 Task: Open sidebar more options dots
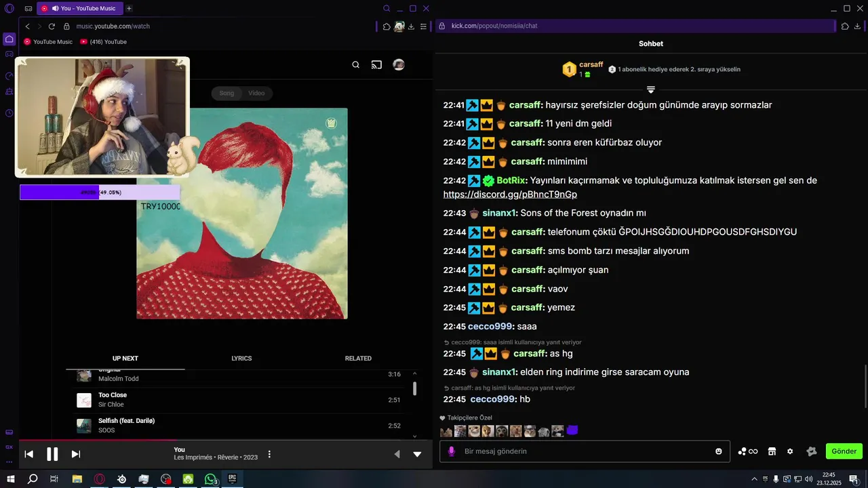tap(9, 461)
